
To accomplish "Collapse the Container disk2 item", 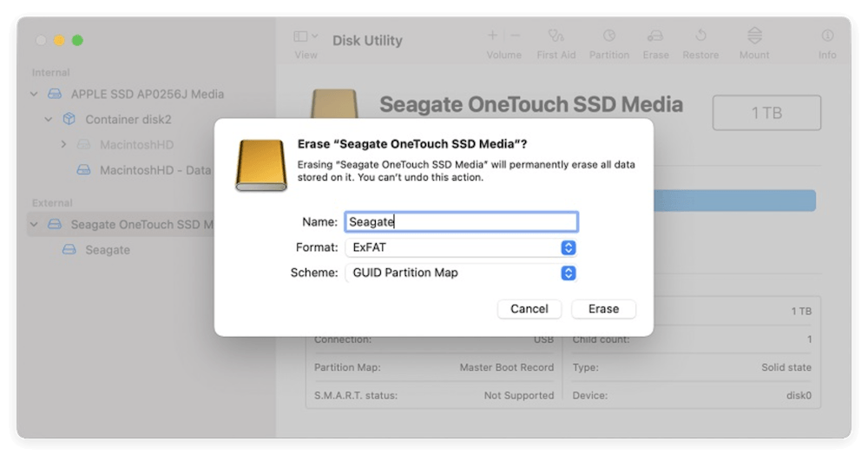I will pos(49,120).
